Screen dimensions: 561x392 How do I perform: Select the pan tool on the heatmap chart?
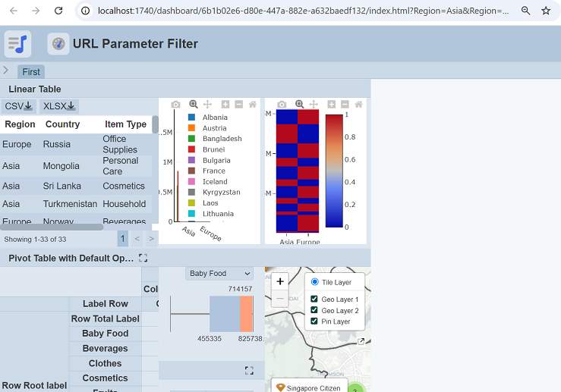click(314, 104)
